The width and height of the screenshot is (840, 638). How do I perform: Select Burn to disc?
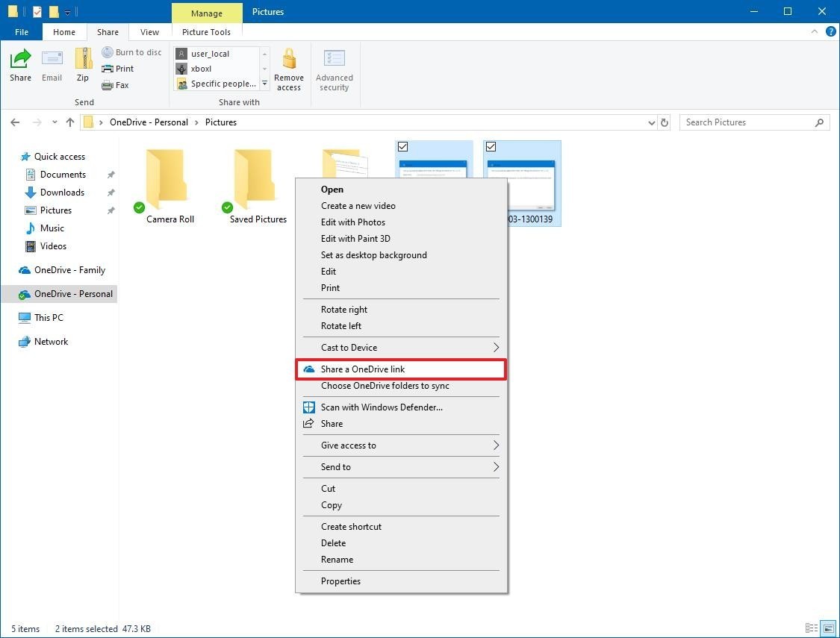pos(131,52)
